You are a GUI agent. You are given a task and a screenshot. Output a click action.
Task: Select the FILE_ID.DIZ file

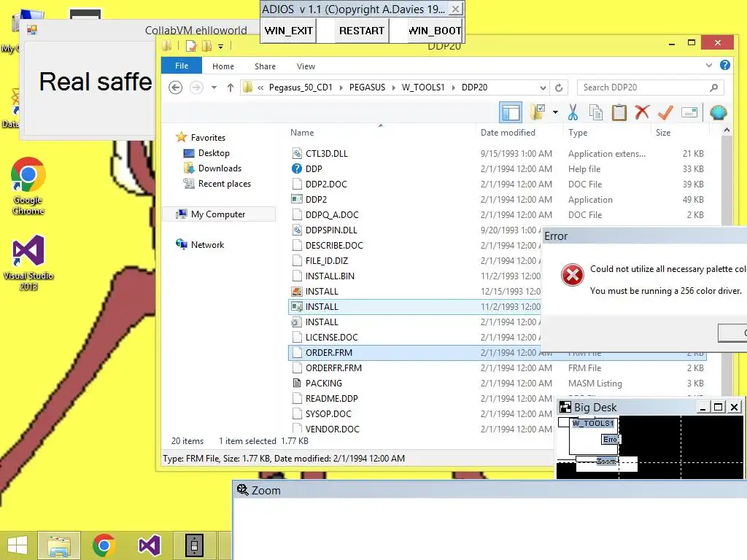[x=326, y=260]
